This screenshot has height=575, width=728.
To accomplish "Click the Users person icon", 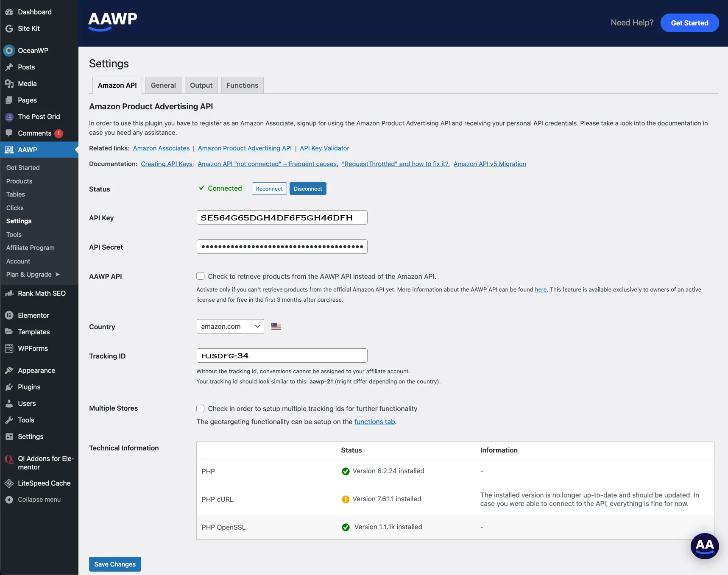I will coord(9,403).
